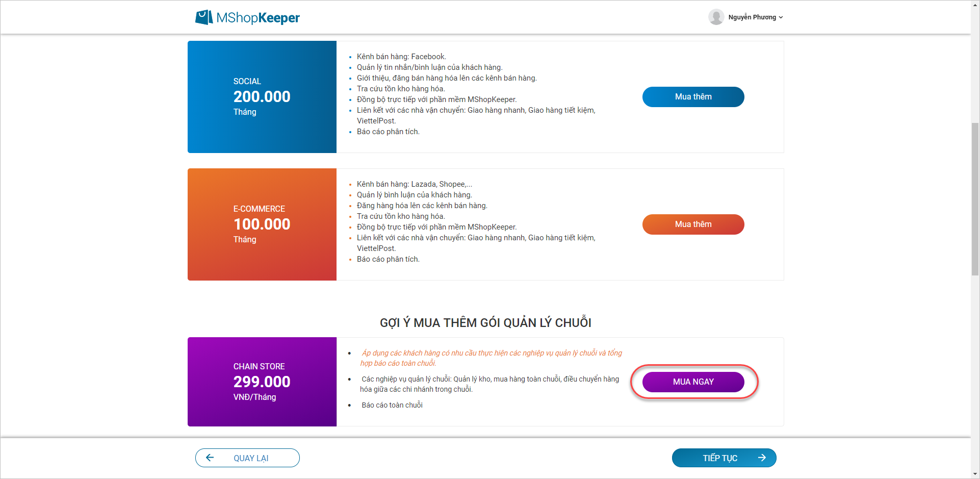The width and height of the screenshot is (980, 479).
Task: Buy more of the SOCIAL package
Action: click(693, 97)
